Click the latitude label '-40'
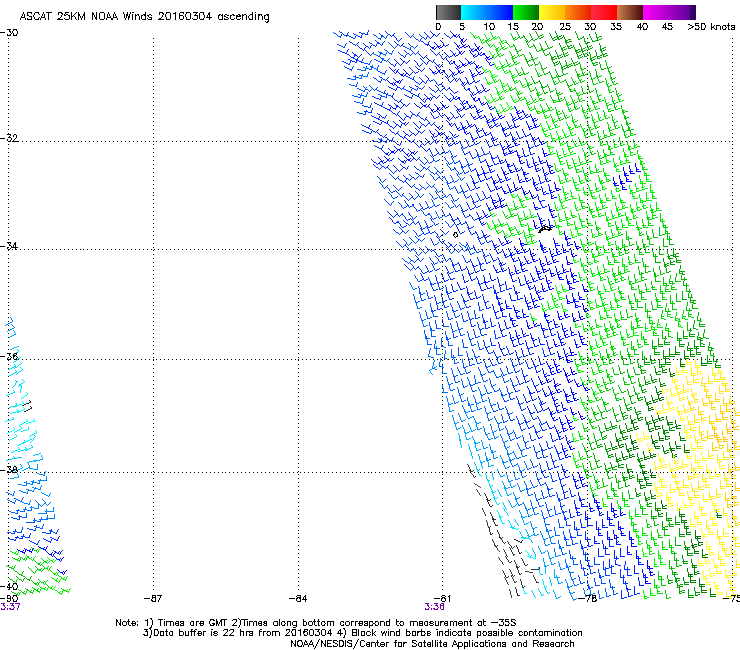 (x=9, y=587)
